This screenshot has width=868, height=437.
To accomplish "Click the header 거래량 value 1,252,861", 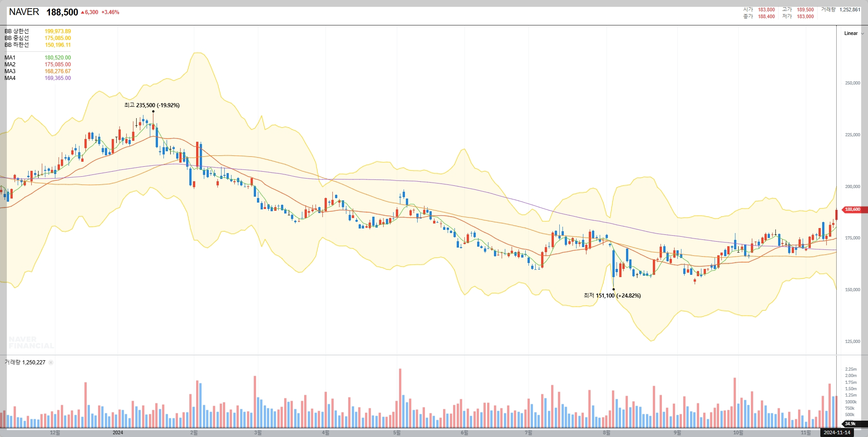I will pyautogui.click(x=850, y=10).
